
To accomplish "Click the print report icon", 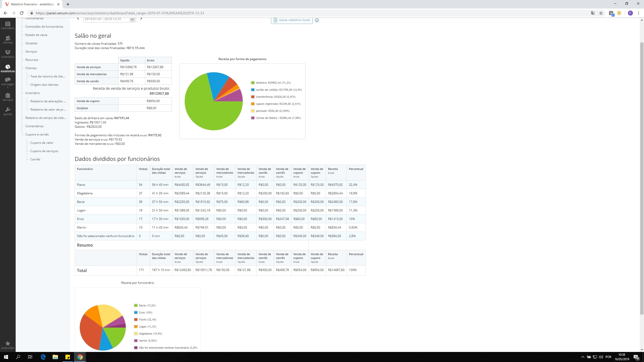I will pos(317,20).
